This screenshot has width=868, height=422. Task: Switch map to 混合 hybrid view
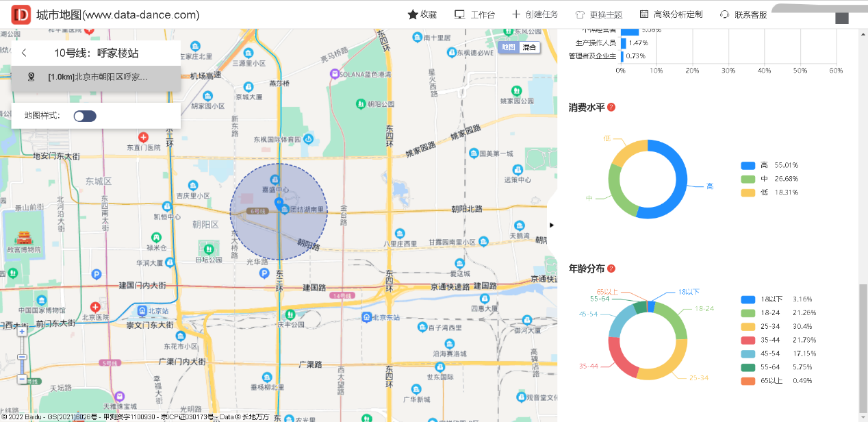click(529, 47)
